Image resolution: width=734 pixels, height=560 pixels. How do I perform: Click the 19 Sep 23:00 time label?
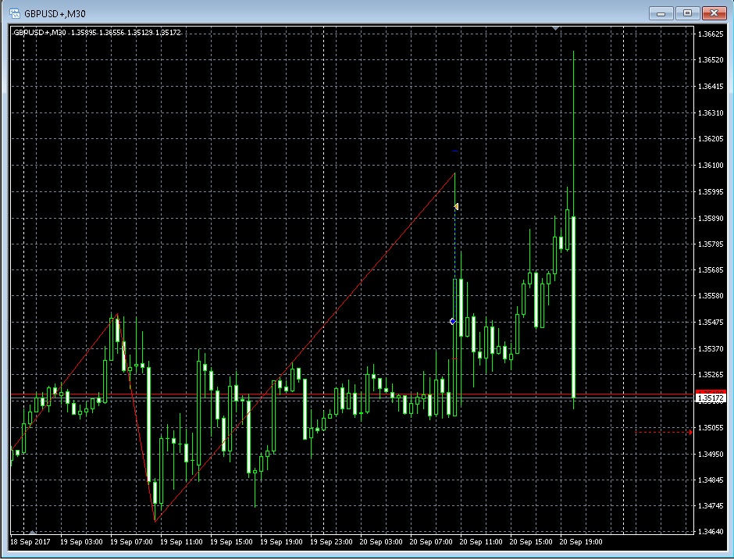click(331, 542)
